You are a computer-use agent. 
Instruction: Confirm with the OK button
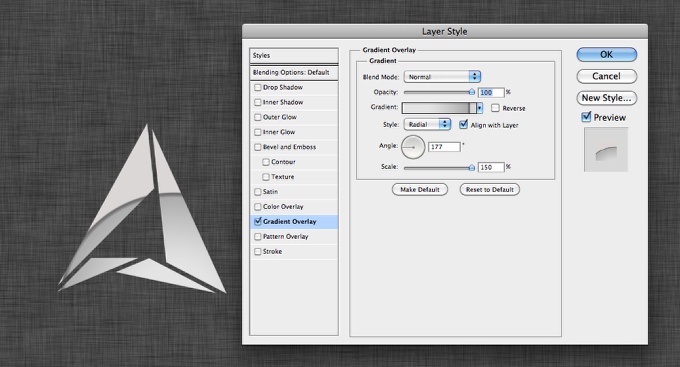coord(607,55)
